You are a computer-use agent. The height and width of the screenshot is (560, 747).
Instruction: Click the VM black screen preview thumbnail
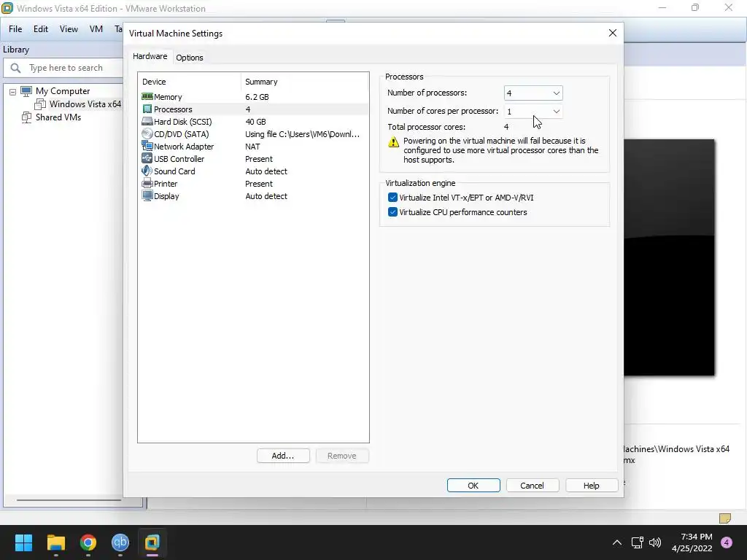[x=669, y=257]
